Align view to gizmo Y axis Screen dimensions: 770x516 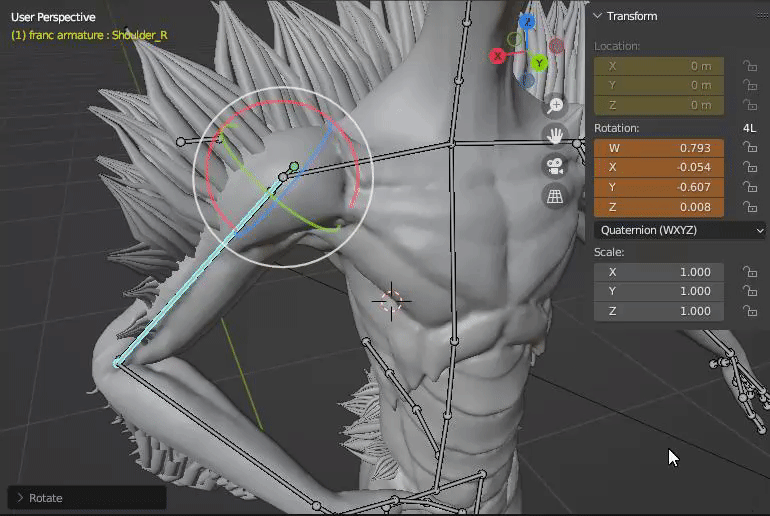pos(539,63)
